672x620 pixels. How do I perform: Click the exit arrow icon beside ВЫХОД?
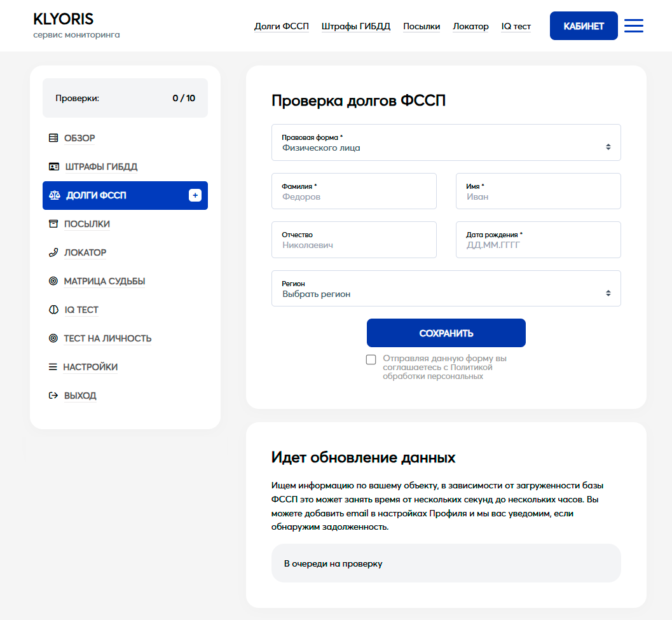[53, 396]
